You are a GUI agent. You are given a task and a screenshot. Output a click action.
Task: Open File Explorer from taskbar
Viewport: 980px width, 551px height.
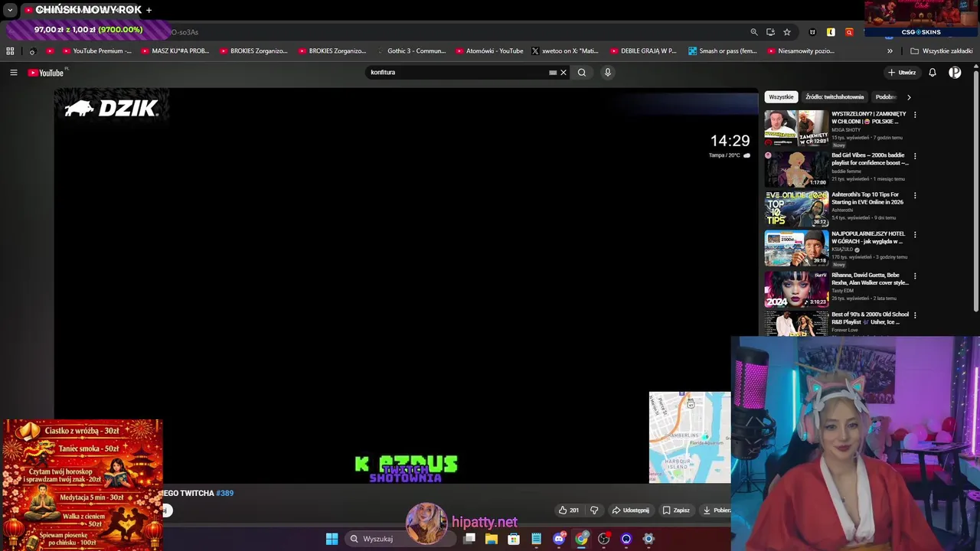492,539
